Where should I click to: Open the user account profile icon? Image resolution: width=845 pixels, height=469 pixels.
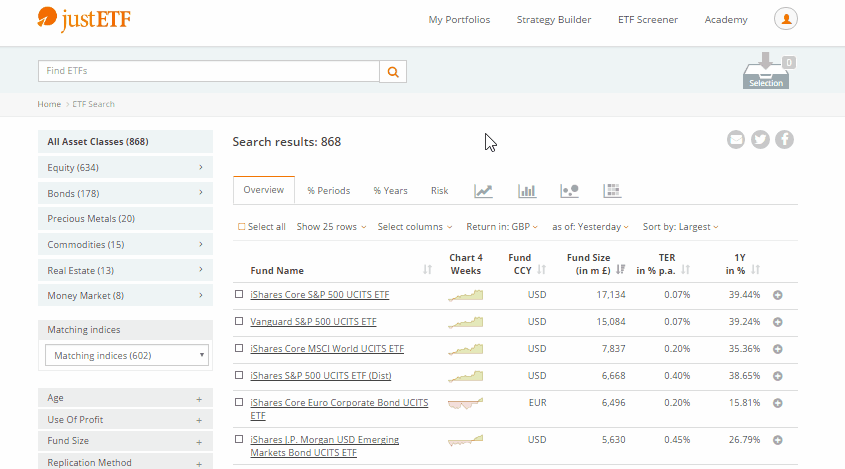click(786, 19)
